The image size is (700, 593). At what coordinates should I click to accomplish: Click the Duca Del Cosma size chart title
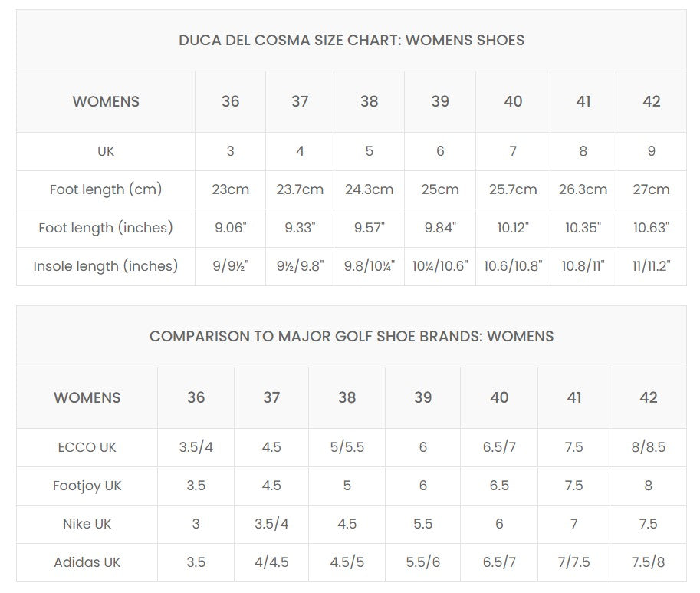(x=351, y=41)
